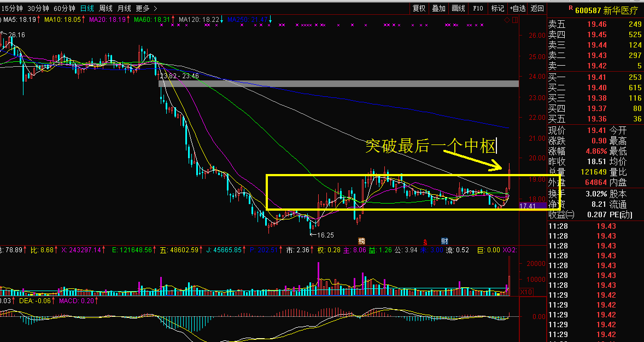The height and width of the screenshot is (342, 644).
Task: Click the red R badge beside stock code
Action: pos(570,8)
